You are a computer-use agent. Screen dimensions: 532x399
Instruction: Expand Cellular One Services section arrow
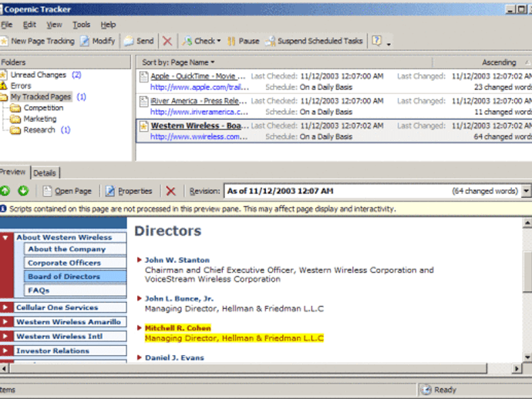5,307
